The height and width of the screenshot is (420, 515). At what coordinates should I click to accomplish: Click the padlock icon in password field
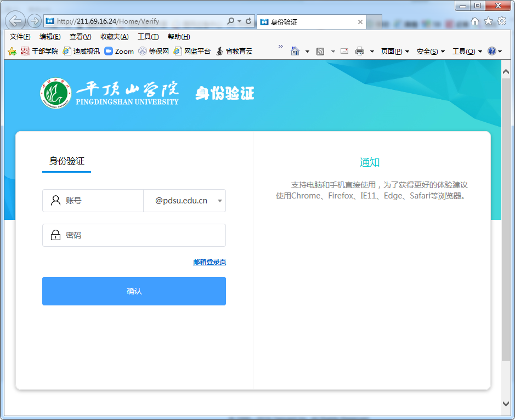pyautogui.click(x=55, y=235)
